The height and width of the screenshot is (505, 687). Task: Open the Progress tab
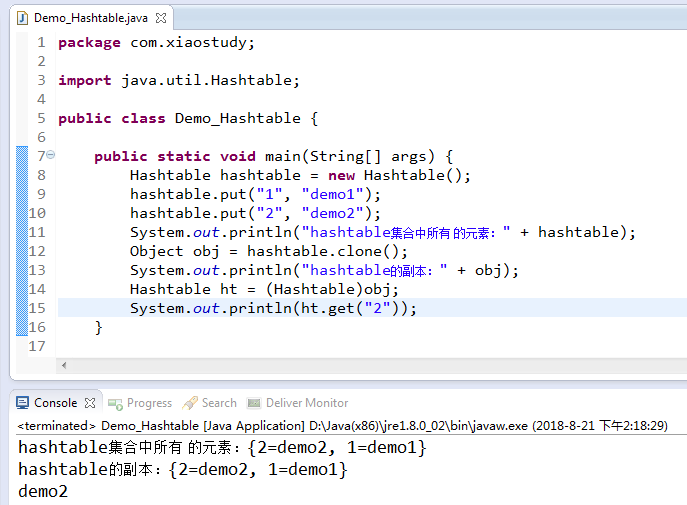149,403
